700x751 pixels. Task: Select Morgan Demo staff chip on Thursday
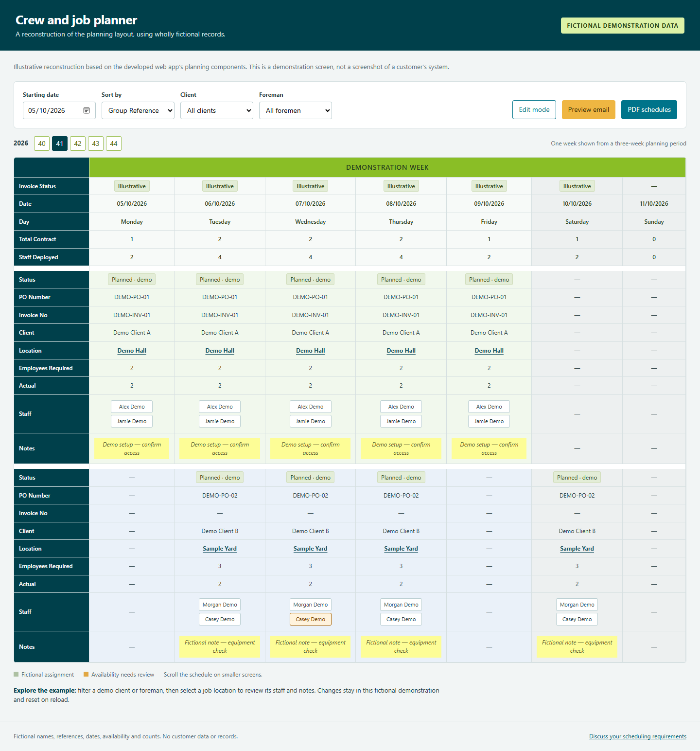(401, 605)
